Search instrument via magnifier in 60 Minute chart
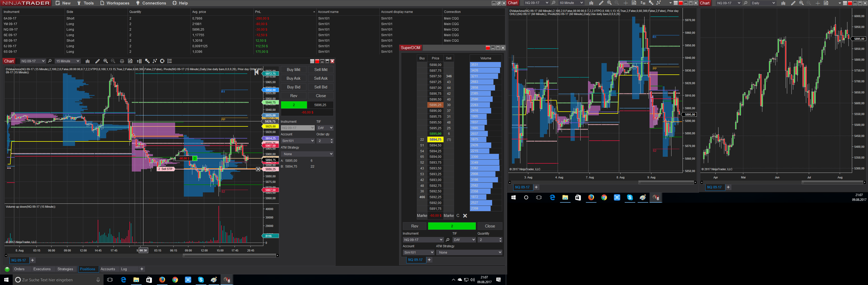The height and width of the screenshot is (285, 868). [553, 3]
